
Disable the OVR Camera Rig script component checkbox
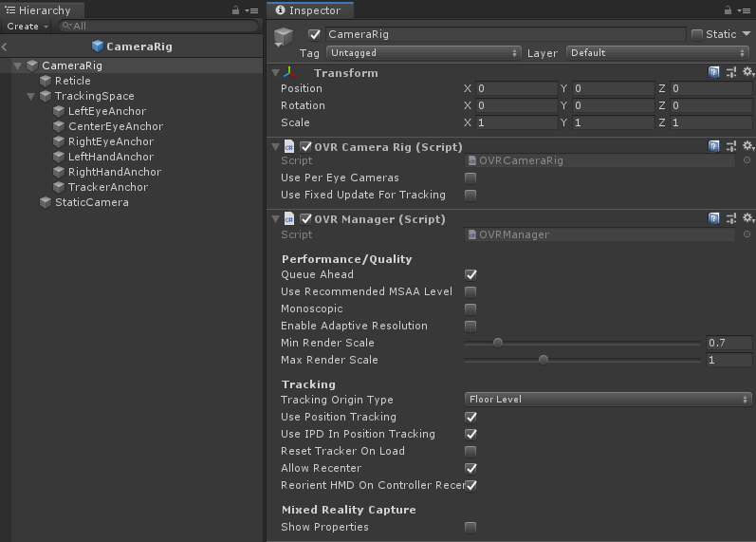pos(305,147)
